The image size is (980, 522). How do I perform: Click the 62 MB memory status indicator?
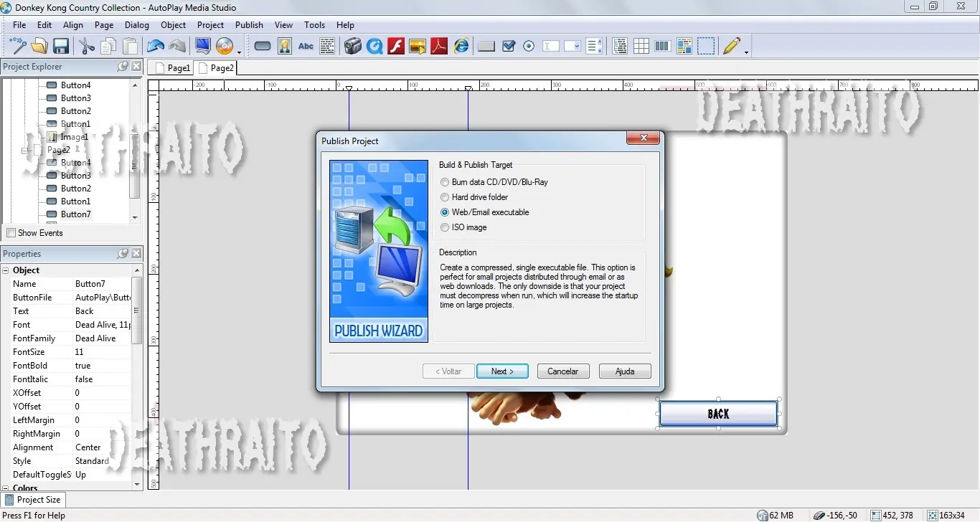(776, 516)
